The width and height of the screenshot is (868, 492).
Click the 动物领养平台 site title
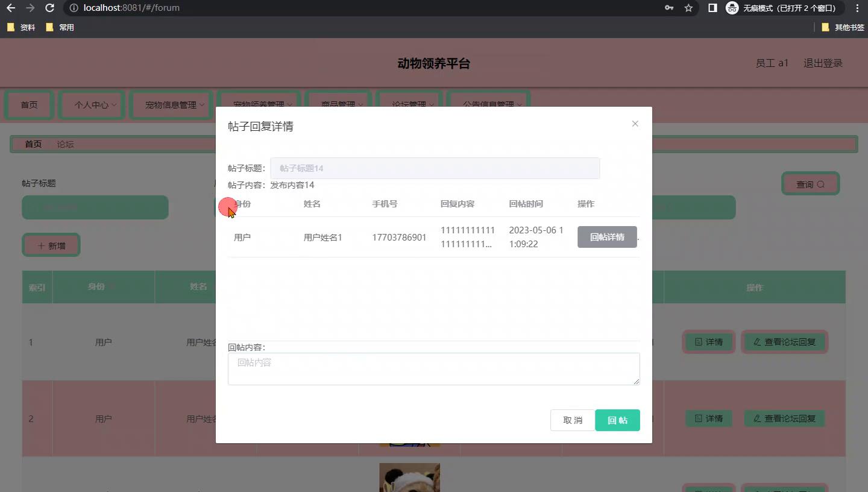click(434, 63)
